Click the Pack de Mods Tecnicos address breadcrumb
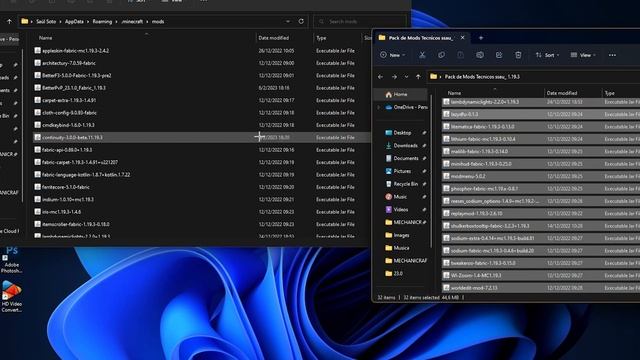This screenshot has width=640, height=360. 482,77
